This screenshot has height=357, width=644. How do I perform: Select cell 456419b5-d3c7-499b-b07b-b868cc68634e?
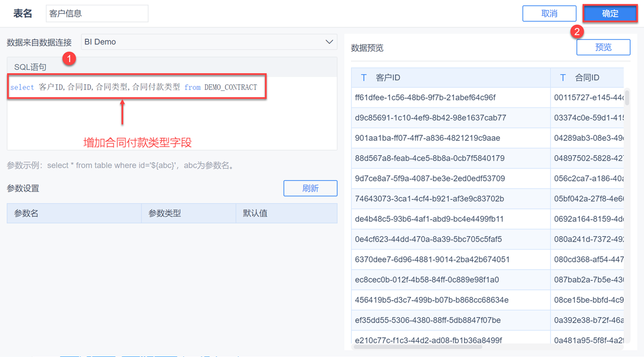click(451, 300)
